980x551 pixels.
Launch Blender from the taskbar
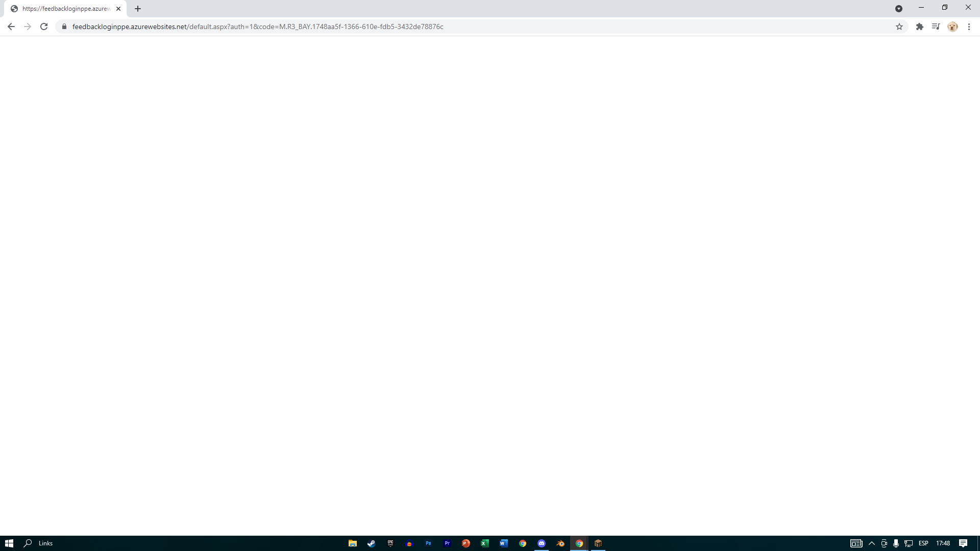coord(560,543)
